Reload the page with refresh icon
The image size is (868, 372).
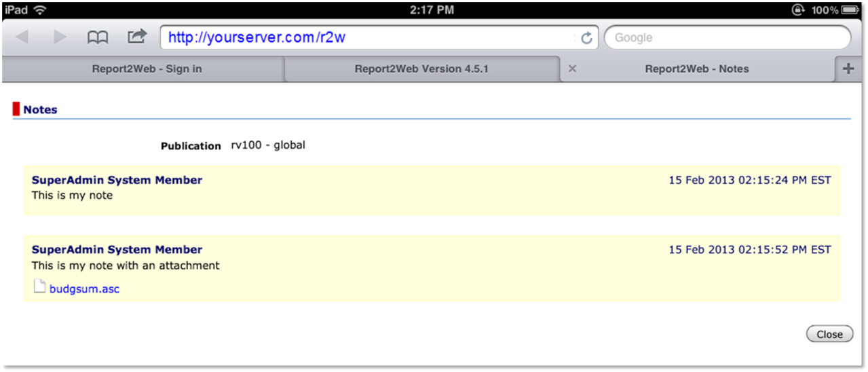587,38
